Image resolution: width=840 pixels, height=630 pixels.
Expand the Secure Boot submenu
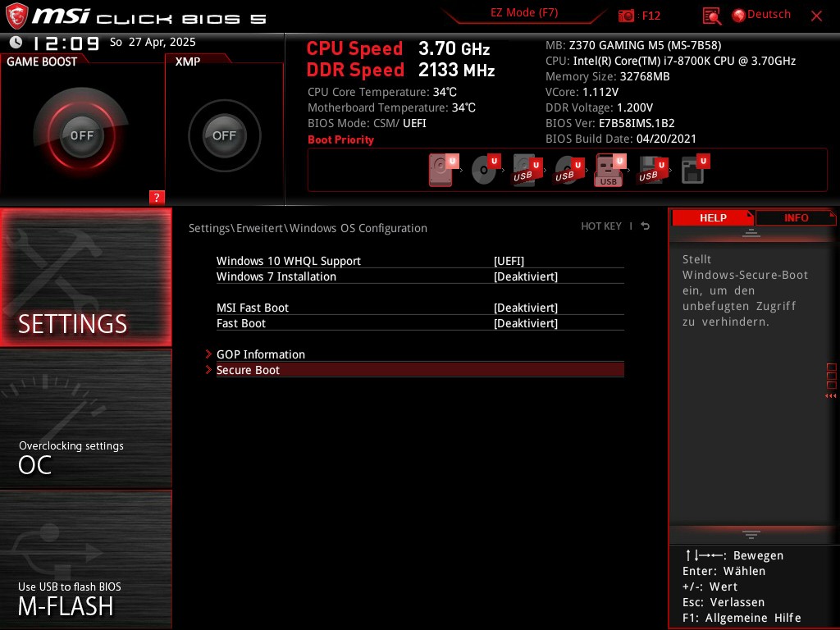click(248, 370)
